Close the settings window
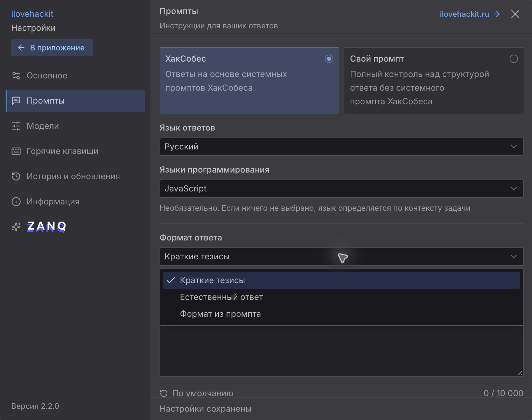 (x=515, y=14)
